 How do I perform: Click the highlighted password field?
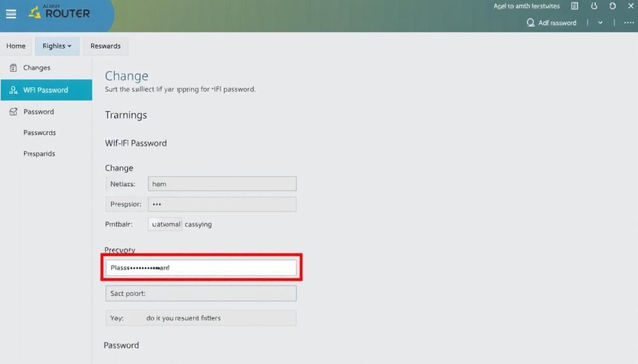[201, 268]
